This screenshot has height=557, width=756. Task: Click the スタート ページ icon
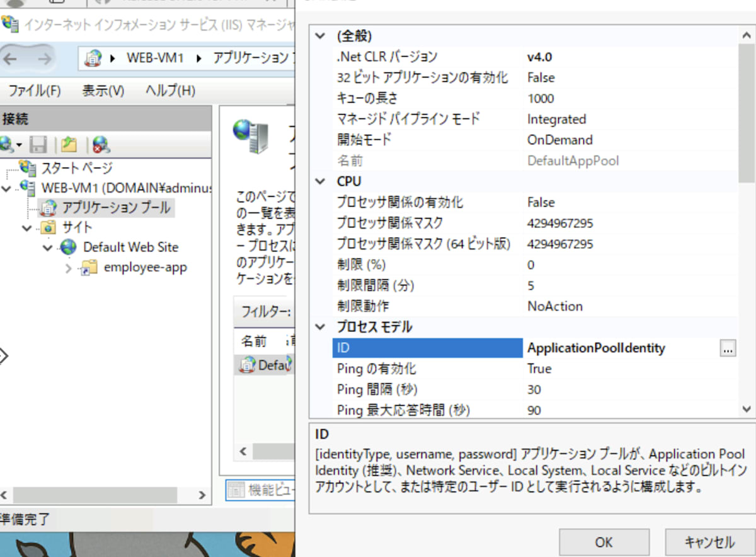coord(28,168)
